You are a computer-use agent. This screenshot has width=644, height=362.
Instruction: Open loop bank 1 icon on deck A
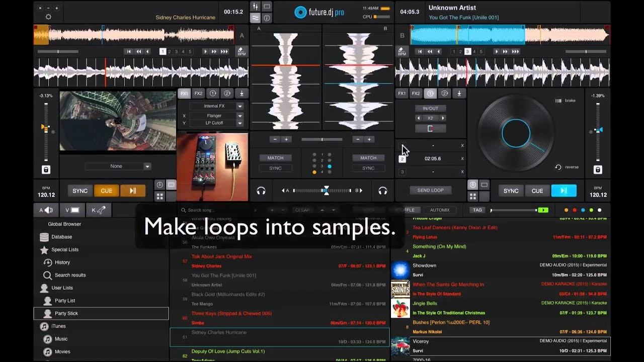pyautogui.click(x=213, y=94)
